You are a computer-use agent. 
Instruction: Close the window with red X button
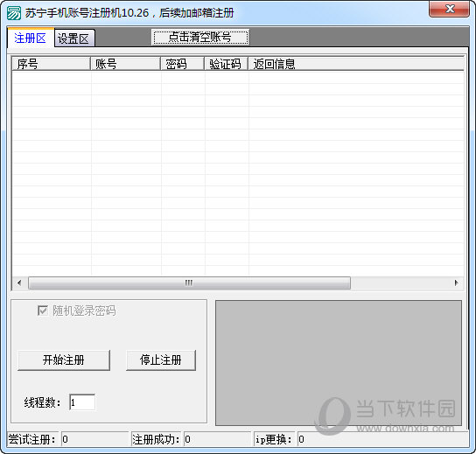click(x=450, y=9)
